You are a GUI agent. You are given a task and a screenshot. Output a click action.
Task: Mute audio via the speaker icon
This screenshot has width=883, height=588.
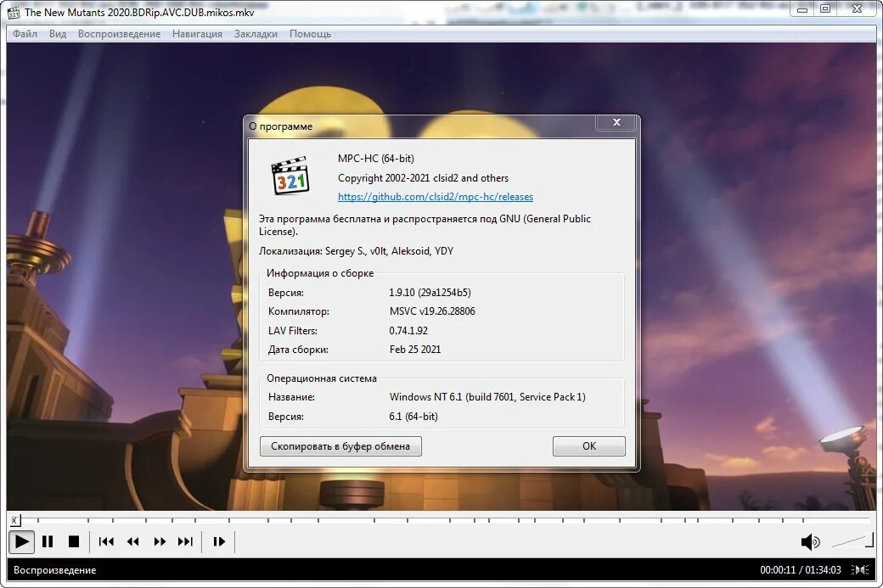[x=810, y=542]
